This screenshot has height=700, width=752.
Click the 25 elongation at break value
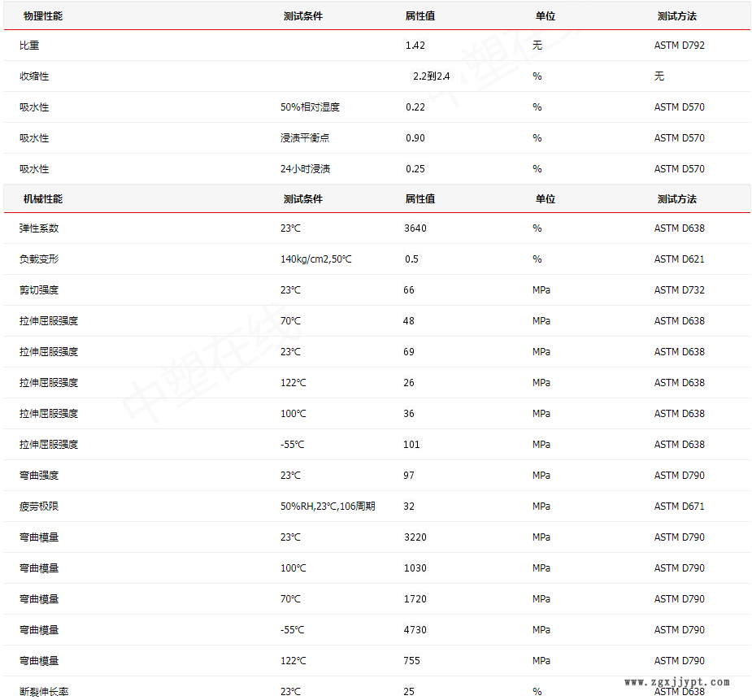409,692
